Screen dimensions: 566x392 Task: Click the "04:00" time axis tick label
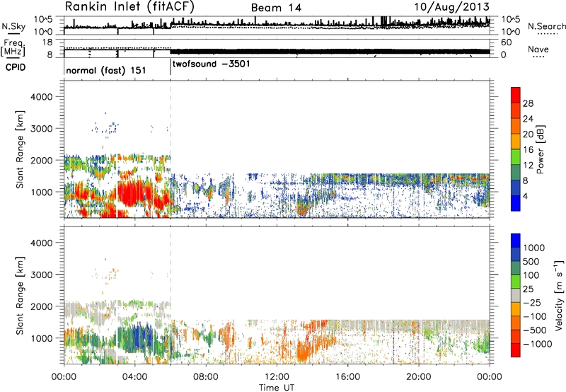(134, 377)
